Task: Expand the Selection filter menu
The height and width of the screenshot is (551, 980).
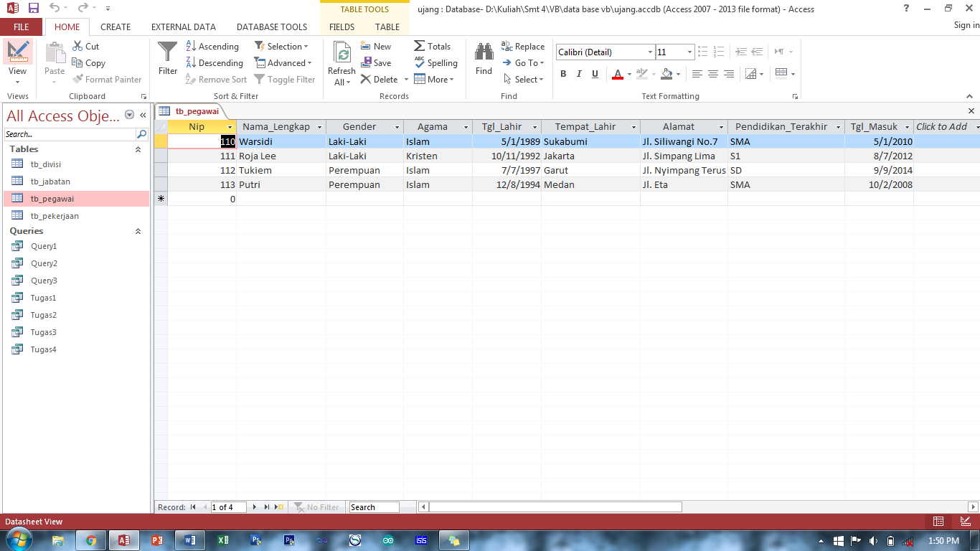Action: pos(281,46)
